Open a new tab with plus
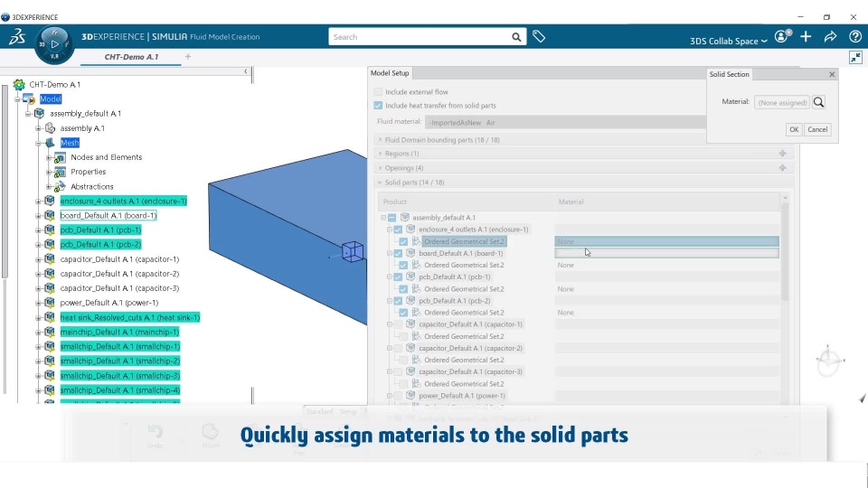 point(188,56)
